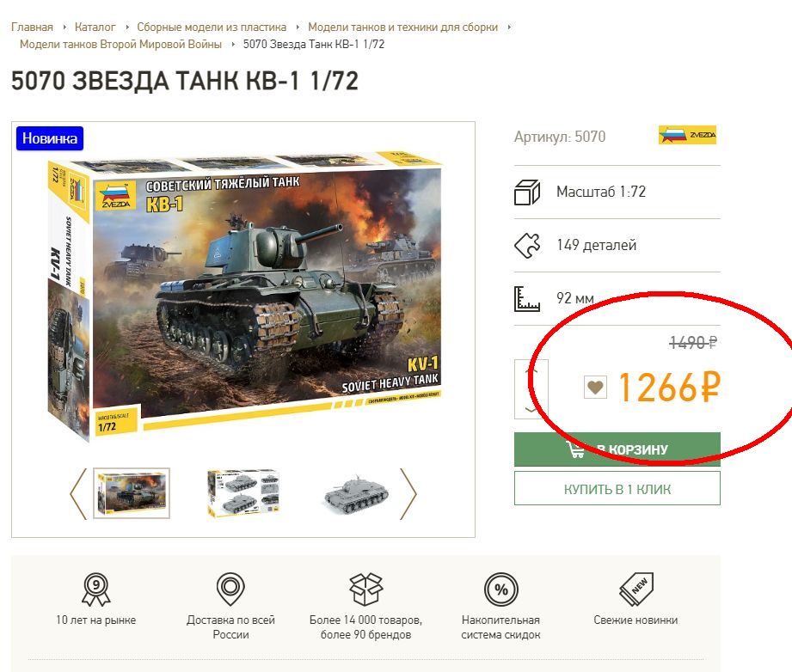Show previous thumbnail with left chevron
Screen dimensions: 792x672
(x=78, y=493)
